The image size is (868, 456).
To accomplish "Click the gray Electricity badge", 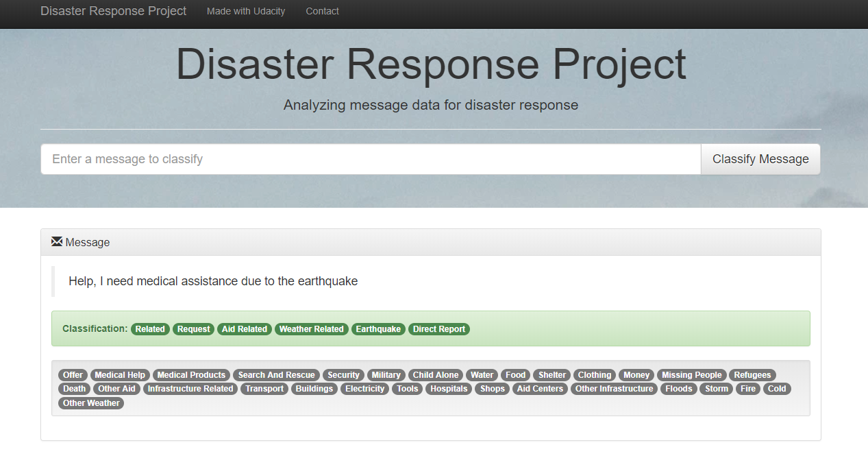I will pyautogui.click(x=365, y=389).
